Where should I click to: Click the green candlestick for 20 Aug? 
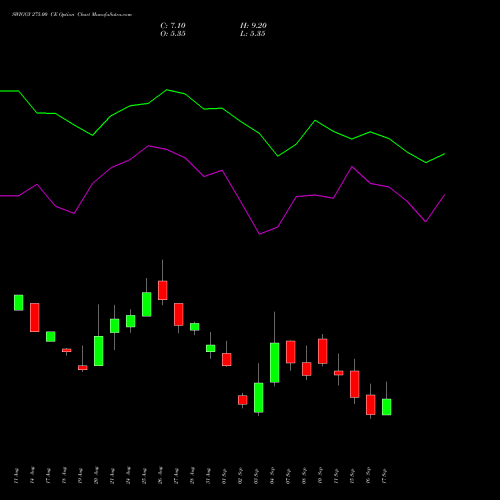click(98, 351)
